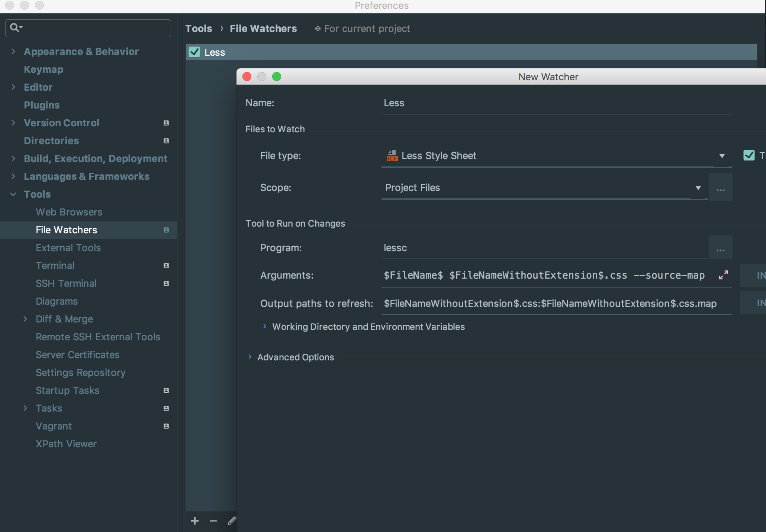Screen dimensions: 766x532
Task: Remove selected watcher using minus icon
Action: coord(213,521)
